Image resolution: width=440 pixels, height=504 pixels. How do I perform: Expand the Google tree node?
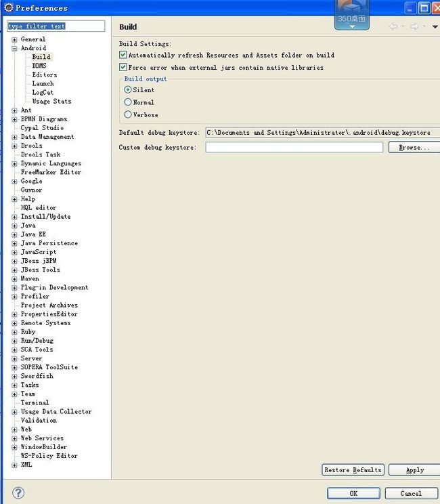click(14, 182)
